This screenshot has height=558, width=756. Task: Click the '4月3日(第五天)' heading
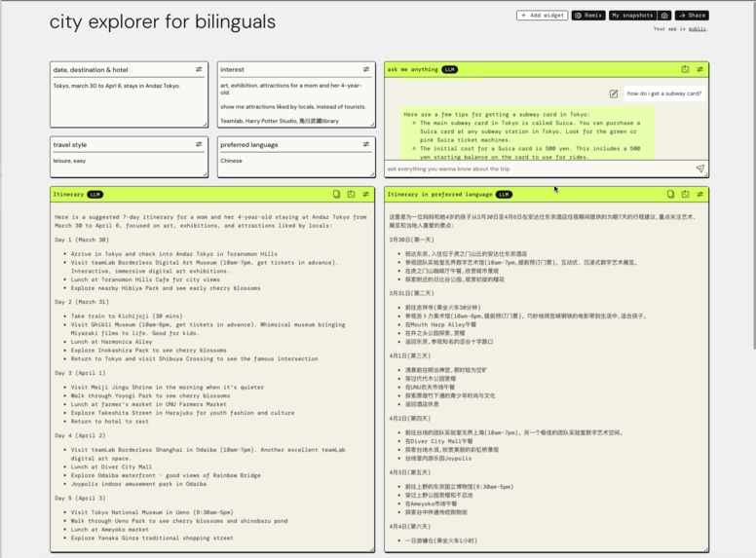point(410,472)
